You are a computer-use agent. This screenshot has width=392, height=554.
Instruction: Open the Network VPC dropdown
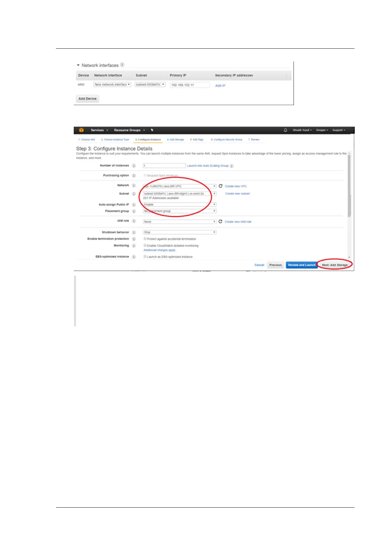[x=180, y=186]
